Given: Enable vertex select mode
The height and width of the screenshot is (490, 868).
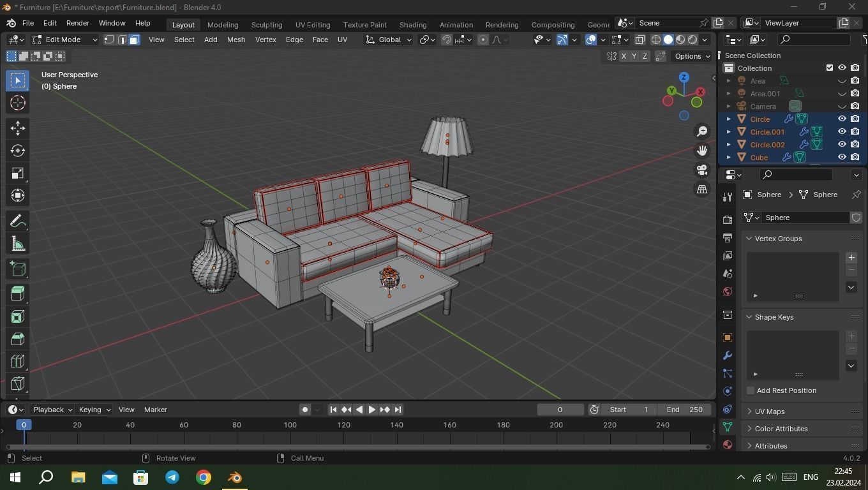Looking at the screenshot, I should [109, 40].
